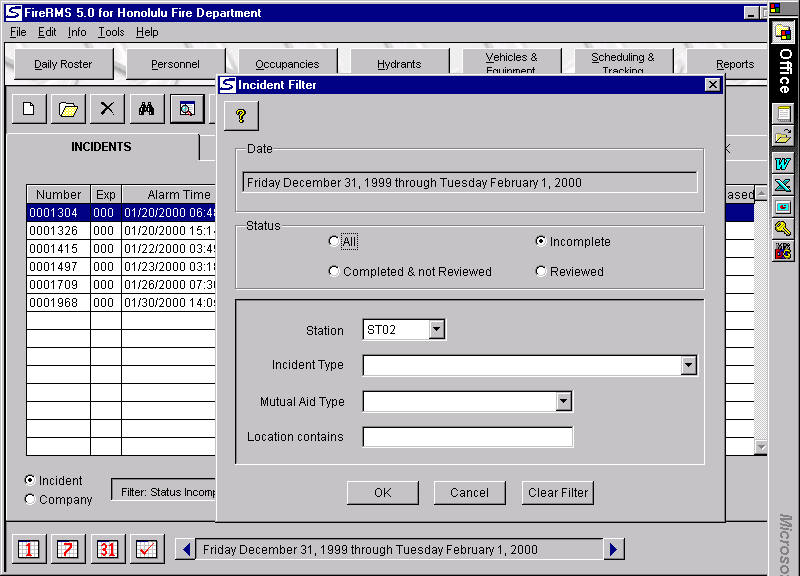Screen dimensions: 800x576
Task: Select the Reviewed status option
Action: tap(541, 272)
